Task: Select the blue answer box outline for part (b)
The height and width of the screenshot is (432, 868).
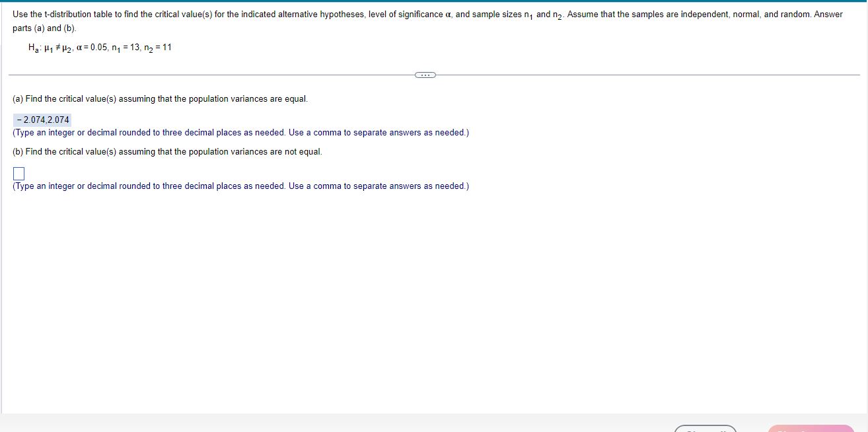Action: click(18, 173)
